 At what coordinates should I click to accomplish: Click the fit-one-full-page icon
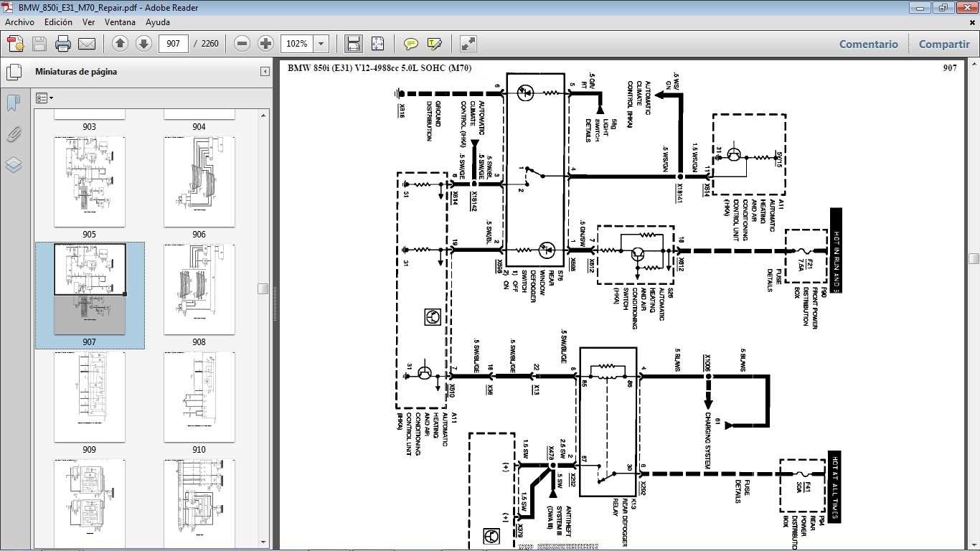(x=378, y=44)
